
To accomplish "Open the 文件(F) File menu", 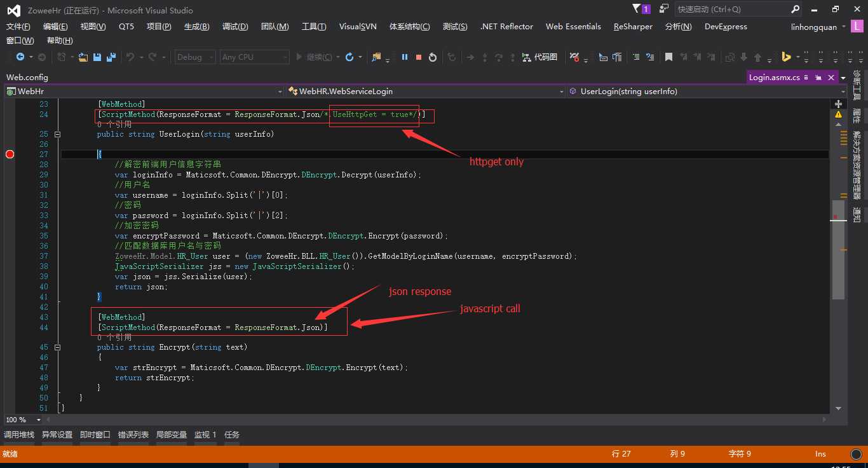I will pyautogui.click(x=18, y=27).
